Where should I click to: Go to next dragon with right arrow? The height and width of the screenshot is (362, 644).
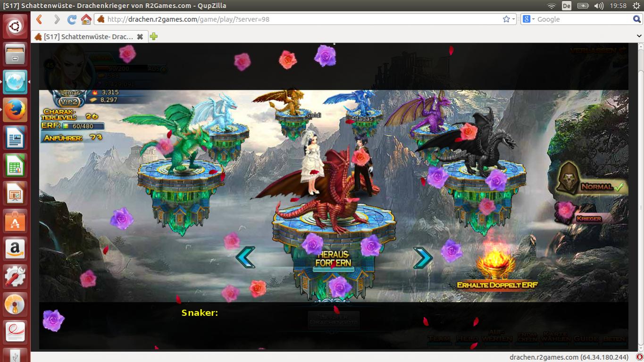423,257
